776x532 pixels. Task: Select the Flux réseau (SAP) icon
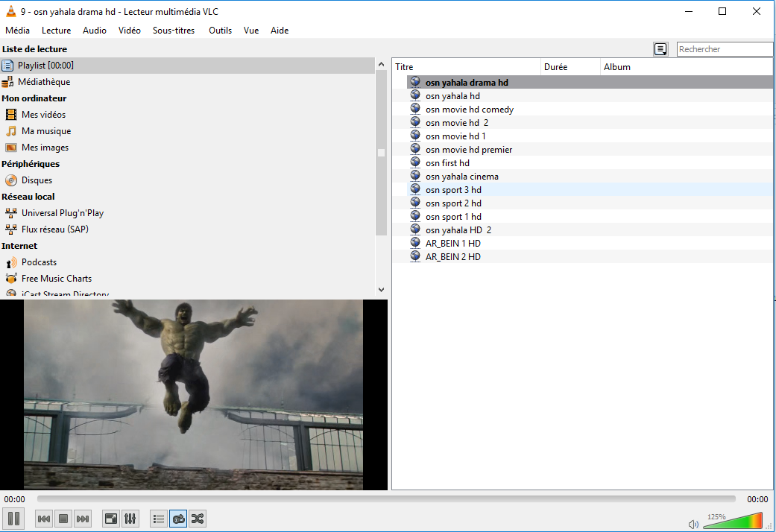coord(11,229)
